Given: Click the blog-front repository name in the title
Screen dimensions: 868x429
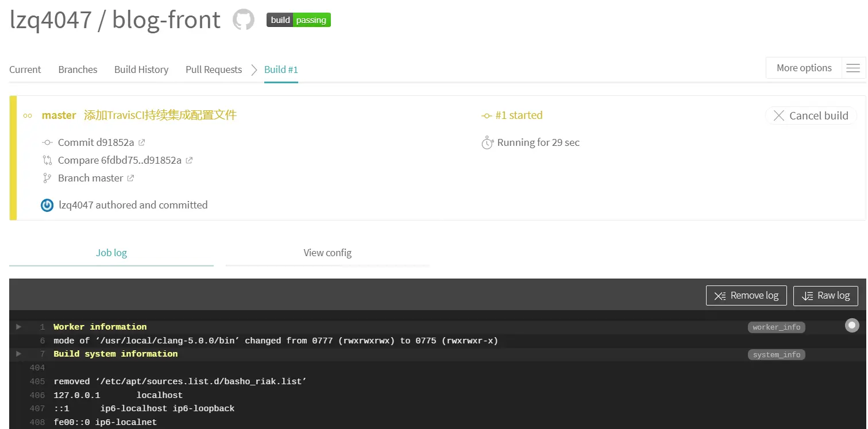Looking at the screenshot, I should pos(166,20).
